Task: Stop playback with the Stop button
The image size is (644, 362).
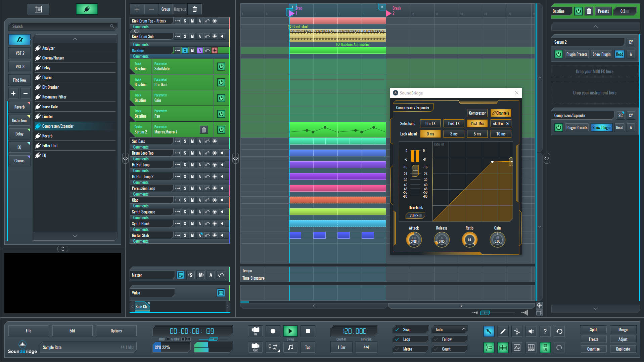Action: coord(308,331)
